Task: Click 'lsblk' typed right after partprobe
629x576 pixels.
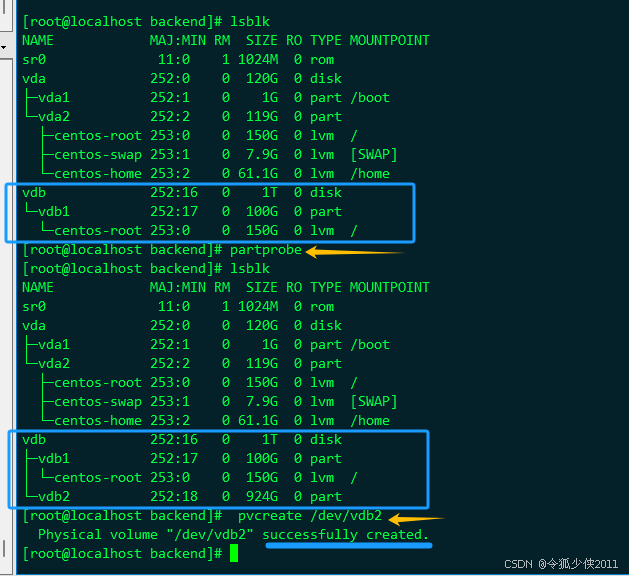Action: coord(250,269)
